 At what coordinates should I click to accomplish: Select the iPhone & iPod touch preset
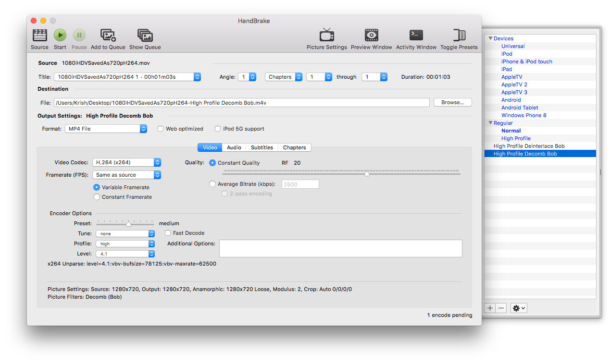tap(527, 61)
